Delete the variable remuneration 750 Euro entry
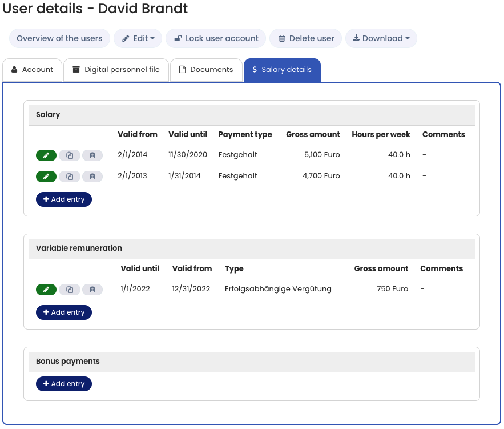The height and width of the screenshot is (429, 504). click(92, 290)
